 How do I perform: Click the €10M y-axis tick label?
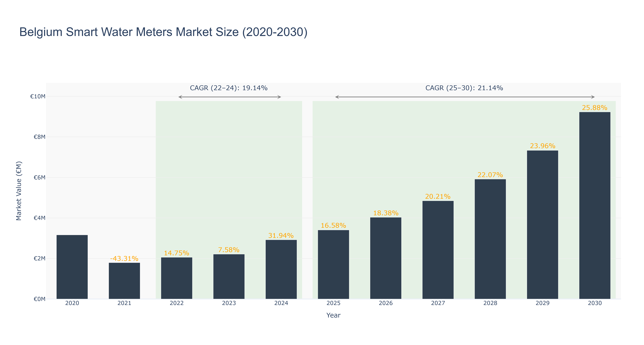click(x=38, y=96)
